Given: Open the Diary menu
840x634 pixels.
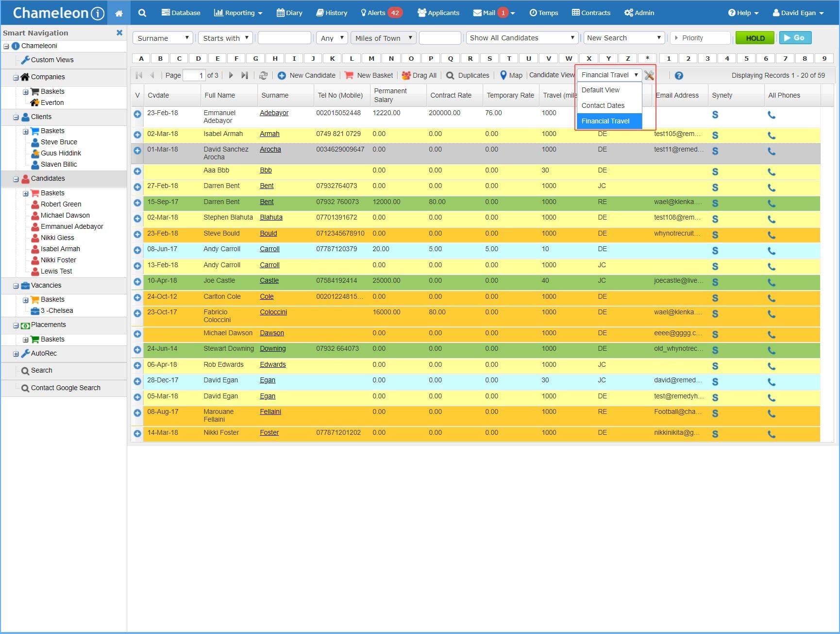Looking at the screenshot, I should tap(289, 13).
